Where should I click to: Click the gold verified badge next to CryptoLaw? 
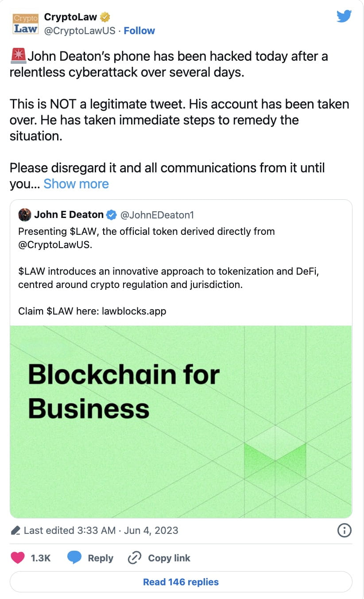(105, 17)
